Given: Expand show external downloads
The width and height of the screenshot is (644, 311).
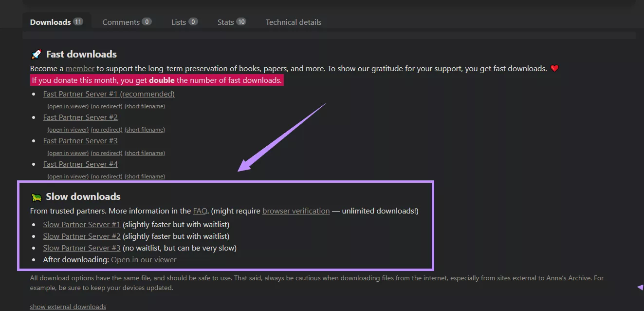Looking at the screenshot, I should click(68, 306).
